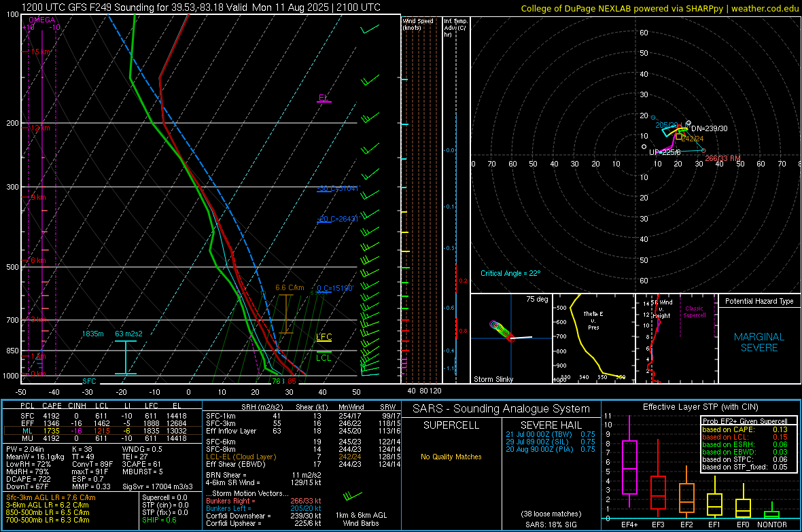Screen dimensions: 802x532
Task: Click 700-500mb LR = 6.3 C/km
Action: [x=48, y=520]
